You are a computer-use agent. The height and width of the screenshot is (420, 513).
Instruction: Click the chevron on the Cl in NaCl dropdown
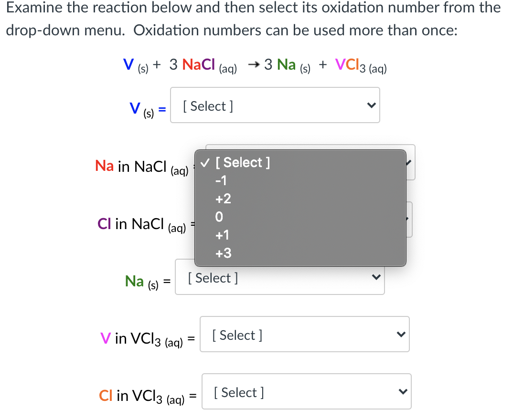click(408, 219)
